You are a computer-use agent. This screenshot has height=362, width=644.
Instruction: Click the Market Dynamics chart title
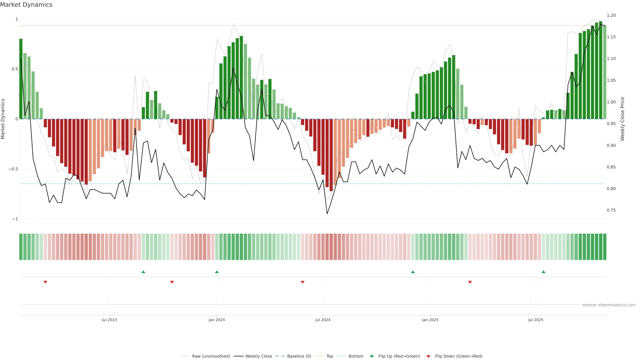(x=26, y=5)
